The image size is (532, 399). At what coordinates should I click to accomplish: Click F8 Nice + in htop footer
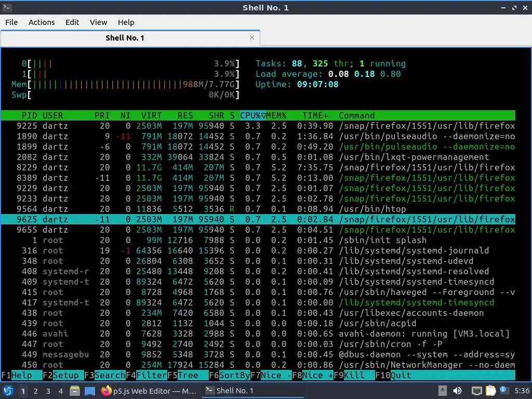pyautogui.click(x=313, y=375)
